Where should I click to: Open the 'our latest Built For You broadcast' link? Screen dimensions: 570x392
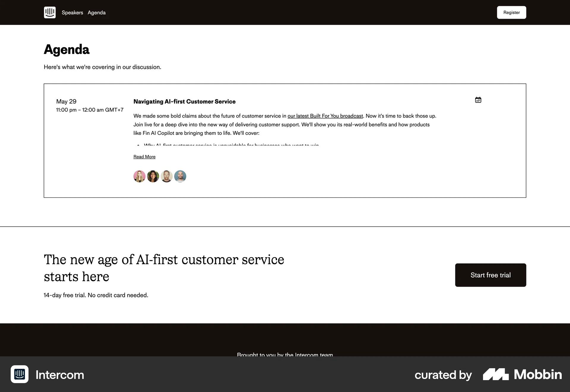click(325, 116)
